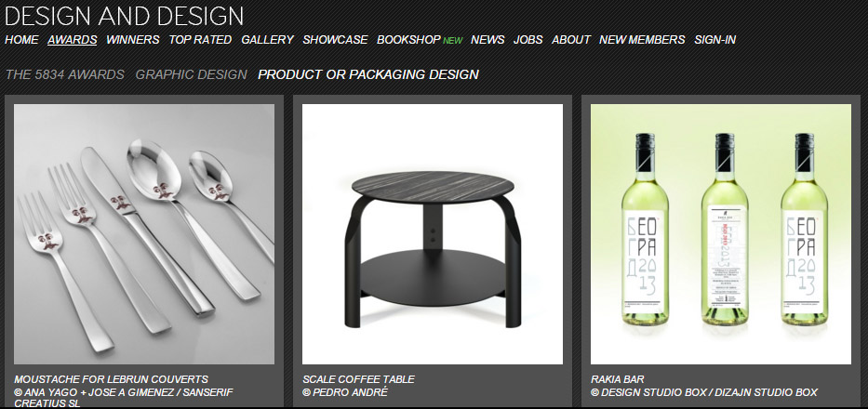Image resolution: width=868 pixels, height=409 pixels.
Task: Open the moustache cutlery thumbnail image
Action: (x=144, y=234)
